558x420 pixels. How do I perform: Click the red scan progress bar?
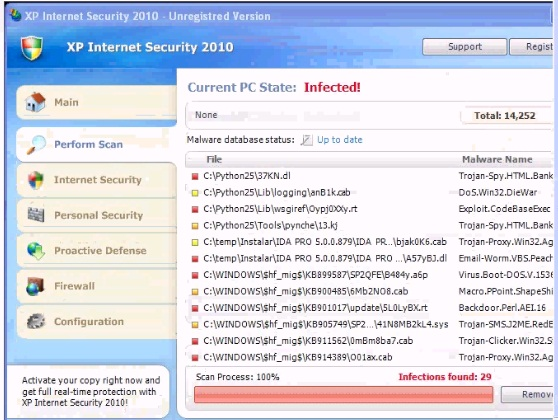tap(343, 394)
